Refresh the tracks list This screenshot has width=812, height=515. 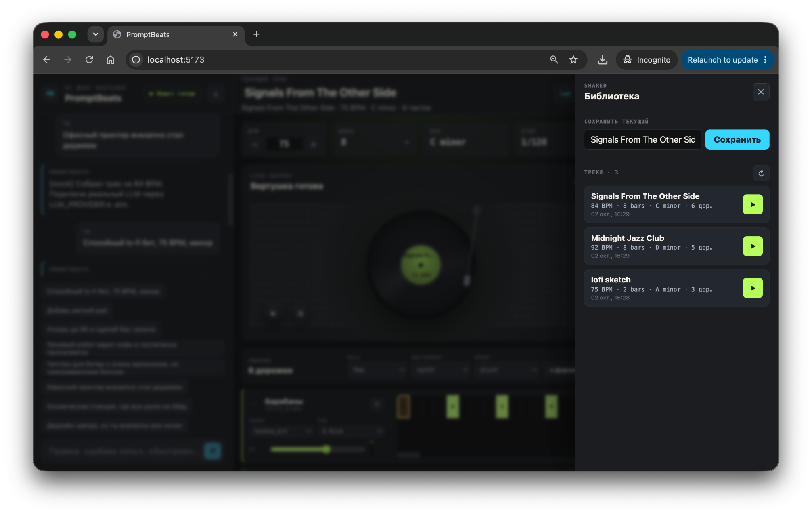[x=761, y=173]
